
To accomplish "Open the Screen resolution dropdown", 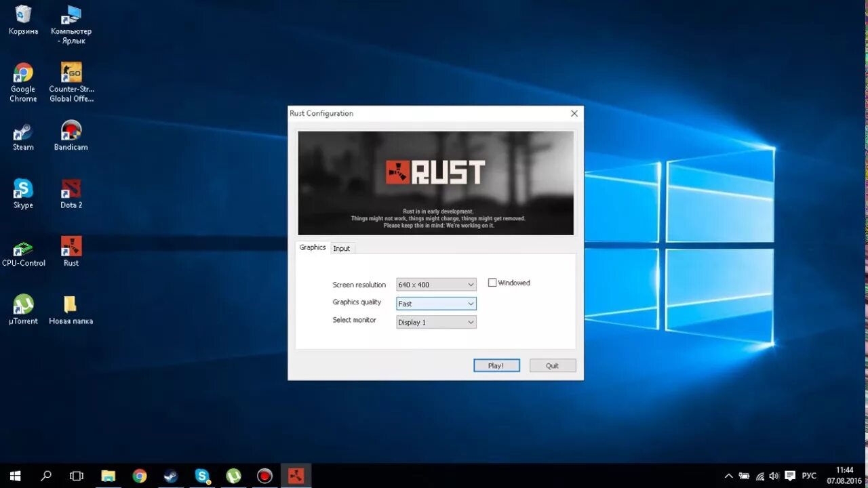I will click(436, 285).
